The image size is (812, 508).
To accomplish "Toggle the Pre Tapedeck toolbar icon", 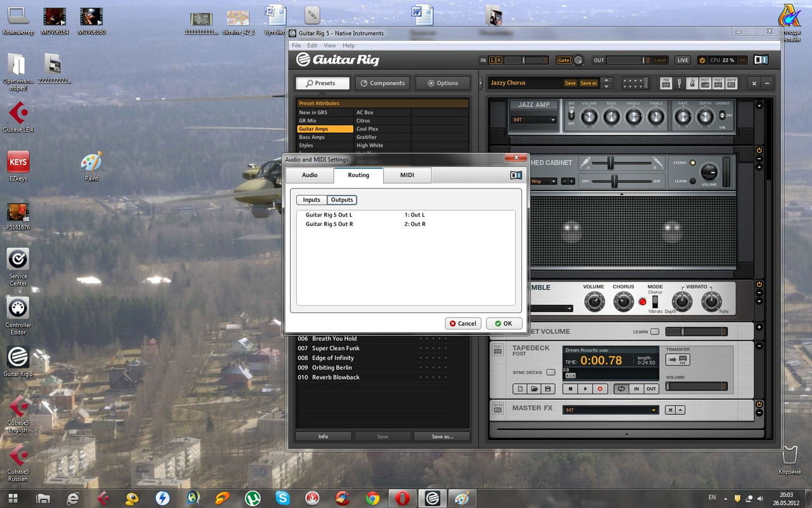I will [666, 83].
